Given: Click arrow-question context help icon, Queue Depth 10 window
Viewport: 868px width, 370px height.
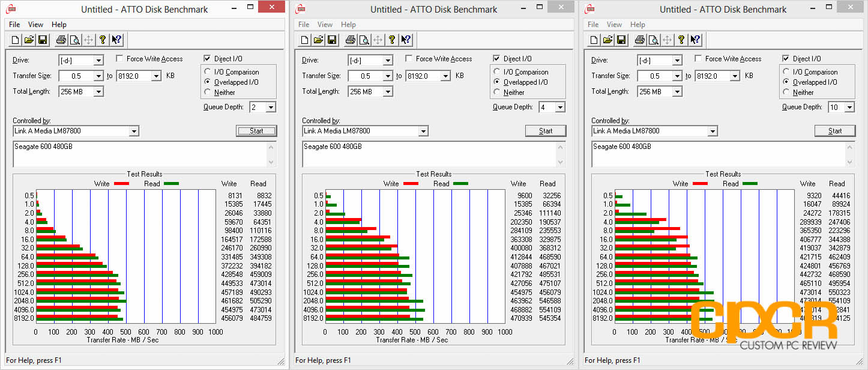Looking at the screenshot, I should (695, 40).
